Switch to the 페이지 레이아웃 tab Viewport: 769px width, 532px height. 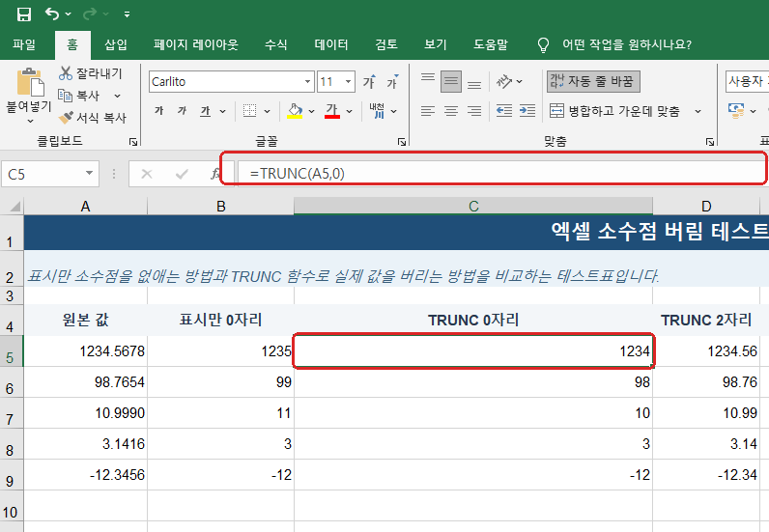(x=196, y=44)
